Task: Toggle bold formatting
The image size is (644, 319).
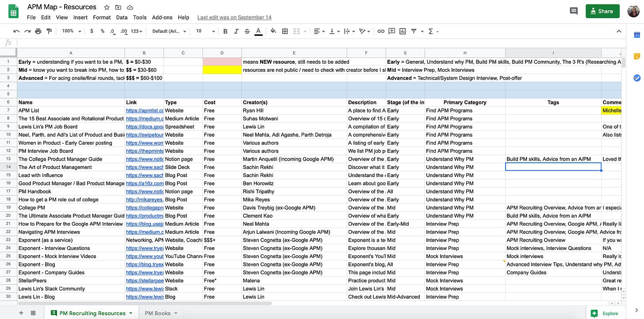Action: pos(226,31)
